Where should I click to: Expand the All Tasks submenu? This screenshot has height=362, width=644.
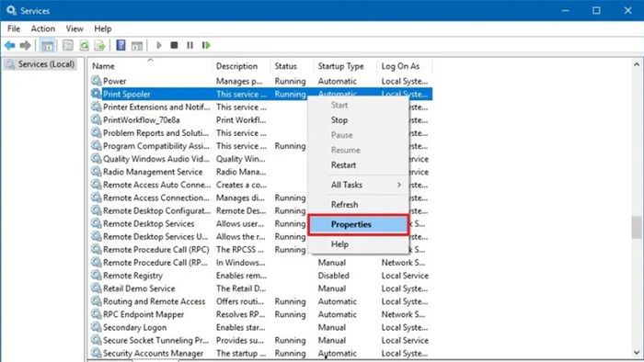coord(358,185)
